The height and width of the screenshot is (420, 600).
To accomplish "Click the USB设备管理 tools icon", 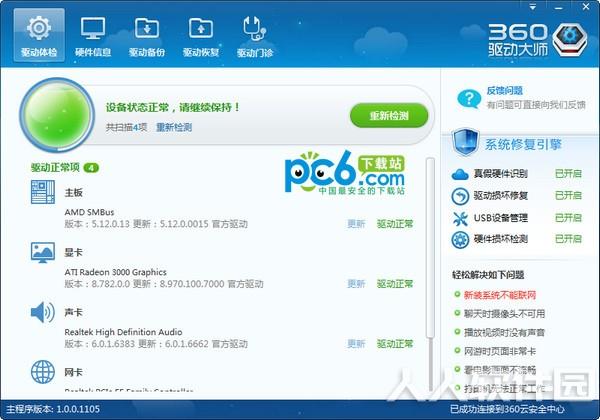I will click(460, 218).
